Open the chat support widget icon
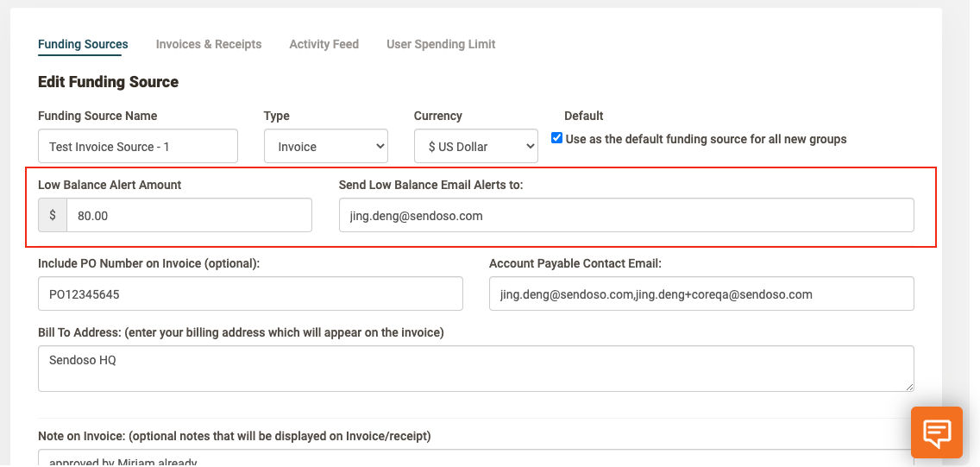The height and width of the screenshot is (467, 980). pos(936,432)
